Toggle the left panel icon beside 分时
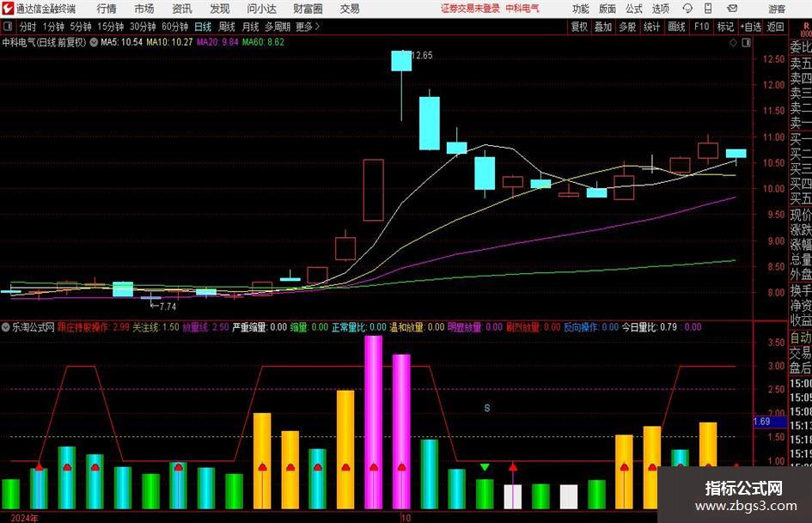Viewport: 812px width, 523px height. coord(8,27)
